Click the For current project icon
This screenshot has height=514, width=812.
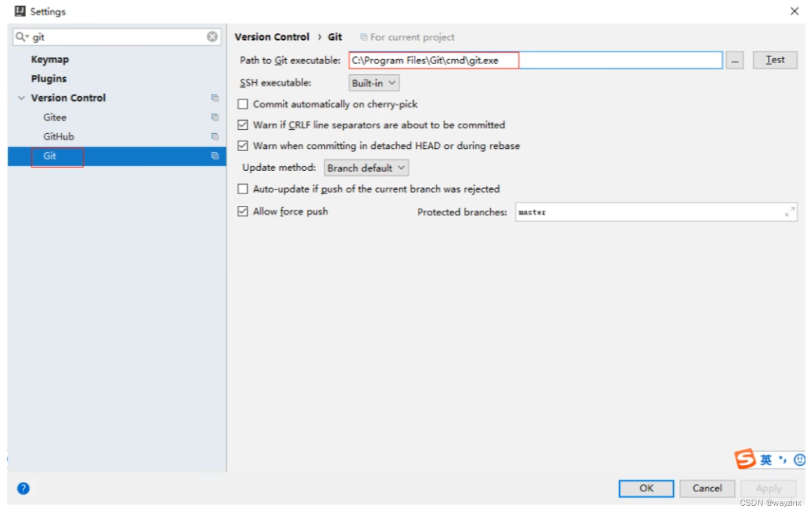tap(364, 37)
